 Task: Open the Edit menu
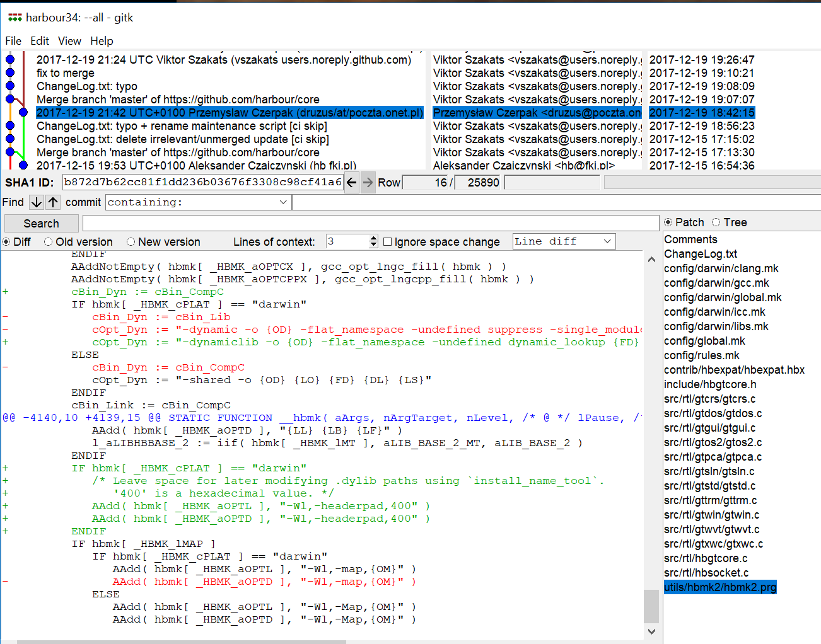[39, 41]
